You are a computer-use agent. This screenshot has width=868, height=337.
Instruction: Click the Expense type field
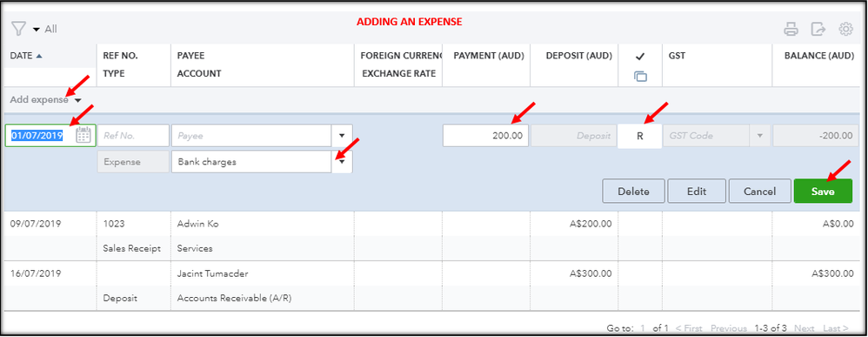tap(133, 162)
